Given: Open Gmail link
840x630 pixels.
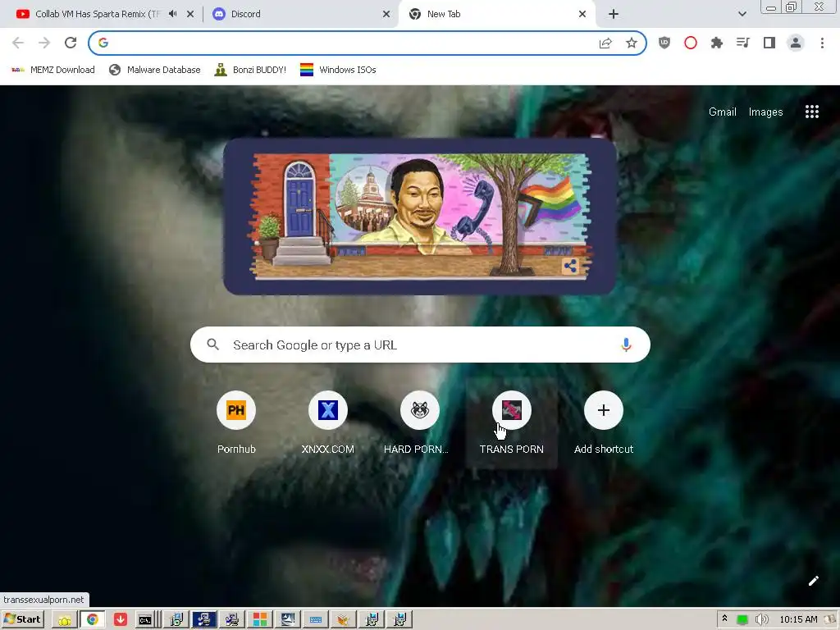Looking at the screenshot, I should [722, 112].
